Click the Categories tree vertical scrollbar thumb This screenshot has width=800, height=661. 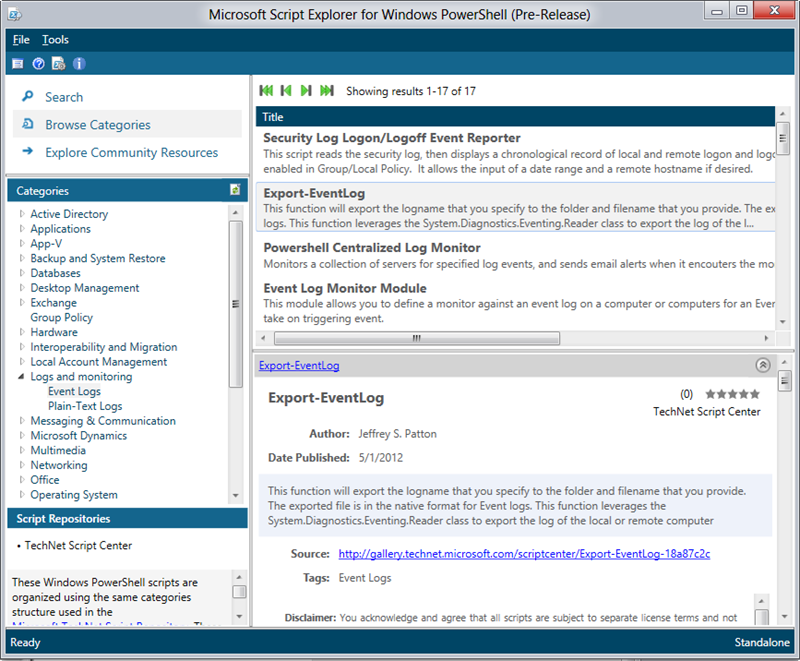[x=236, y=304]
